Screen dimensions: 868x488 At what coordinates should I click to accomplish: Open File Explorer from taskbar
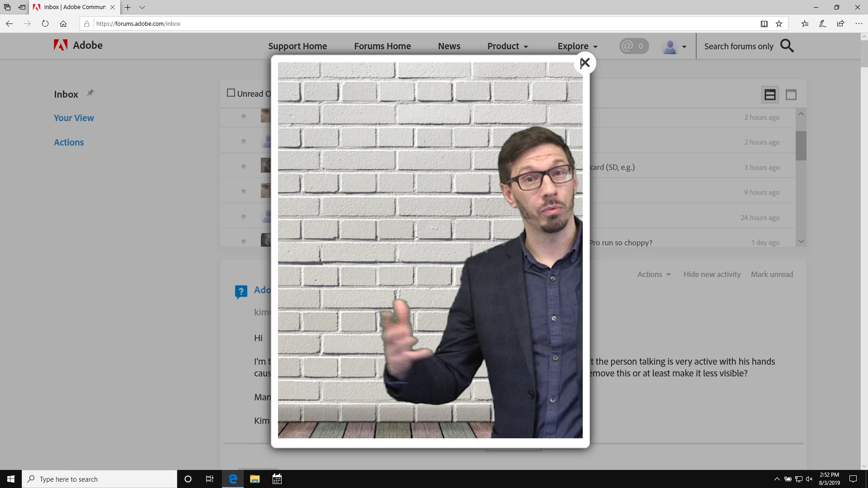[255, 479]
